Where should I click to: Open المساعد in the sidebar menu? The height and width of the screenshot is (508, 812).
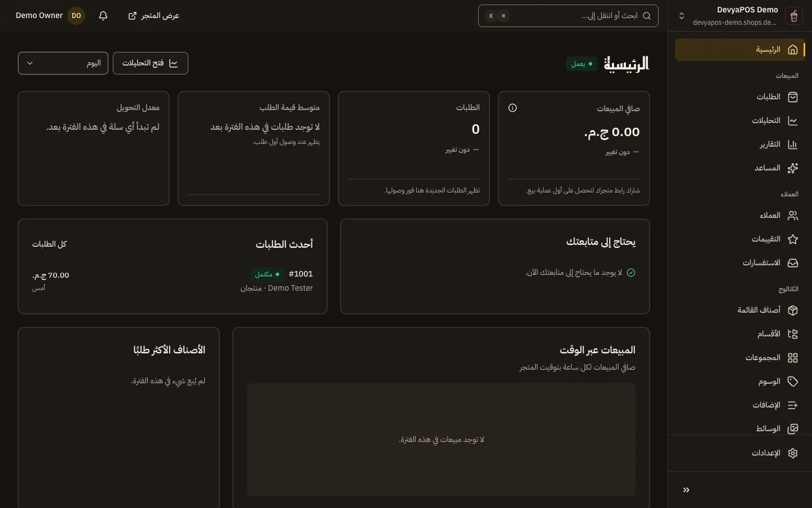coord(740,168)
